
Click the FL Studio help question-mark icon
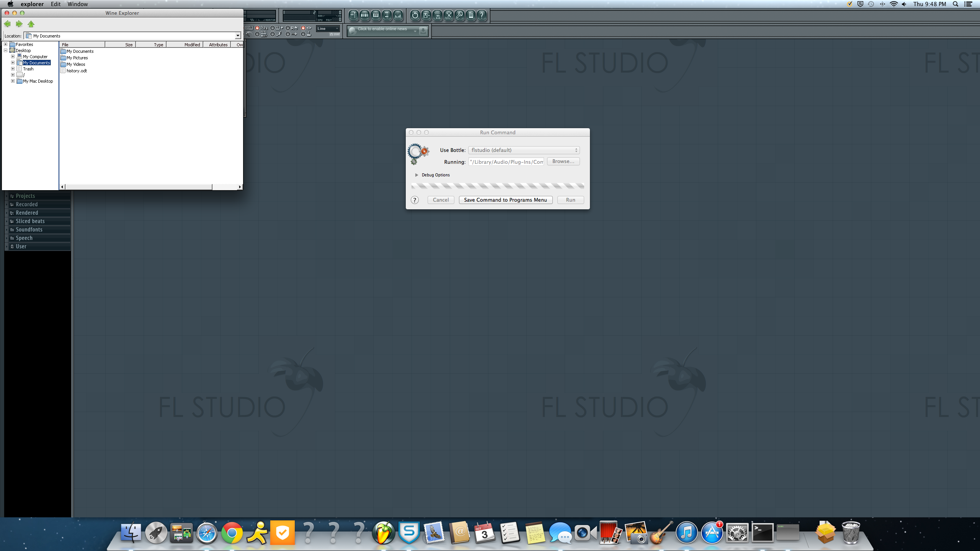coord(482,15)
